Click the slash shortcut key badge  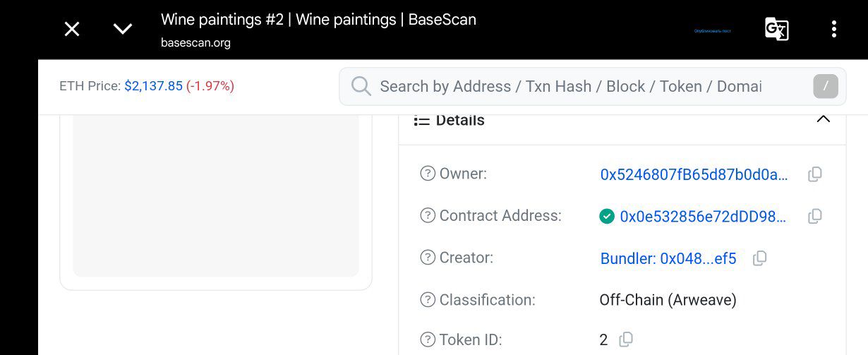pos(826,87)
